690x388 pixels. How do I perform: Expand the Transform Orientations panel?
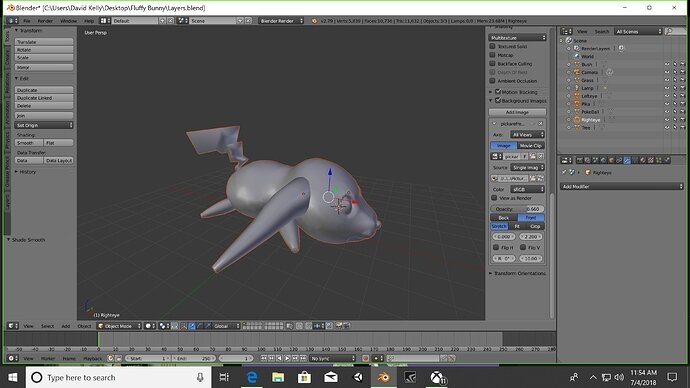(518, 273)
